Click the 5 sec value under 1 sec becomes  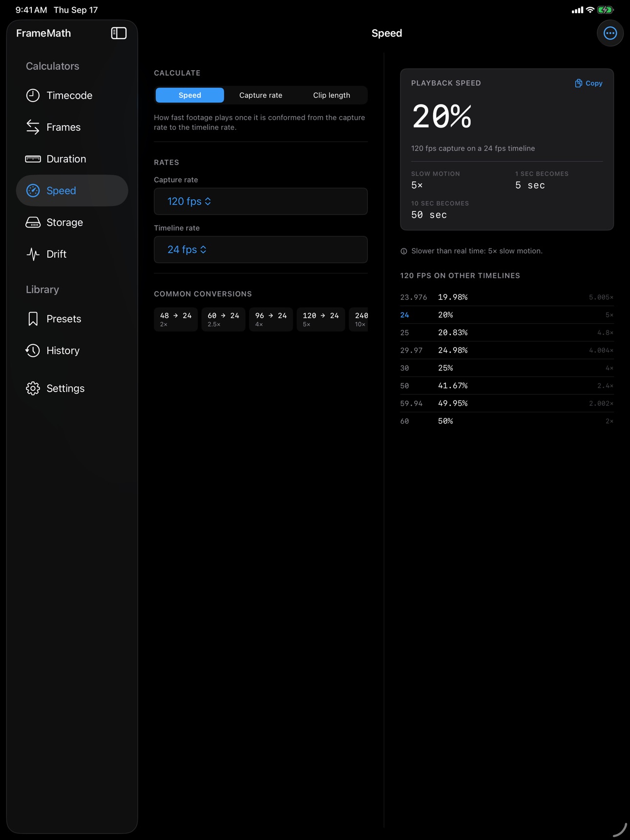tap(530, 185)
